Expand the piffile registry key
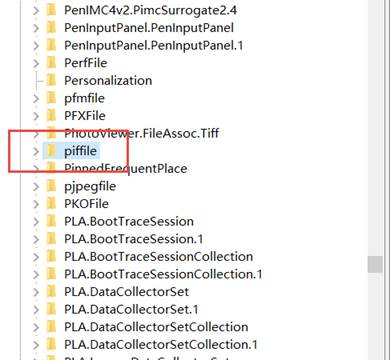Image resolution: width=390 pixels, height=360 pixels. (x=36, y=151)
